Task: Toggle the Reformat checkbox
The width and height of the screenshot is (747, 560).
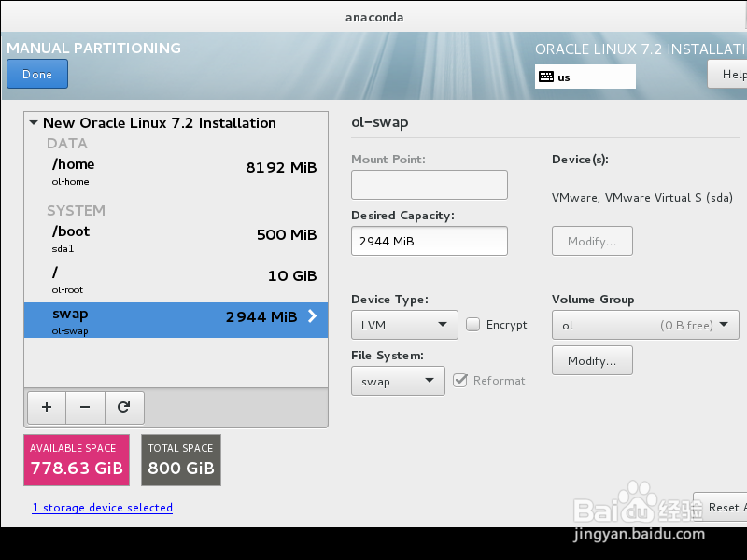Action: pyautogui.click(x=460, y=381)
